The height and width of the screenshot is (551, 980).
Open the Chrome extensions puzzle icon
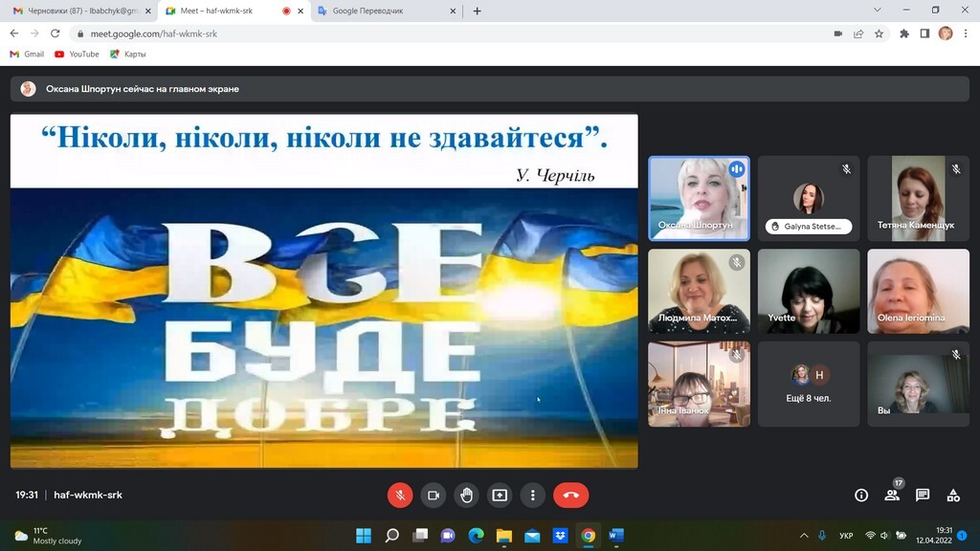904,33
